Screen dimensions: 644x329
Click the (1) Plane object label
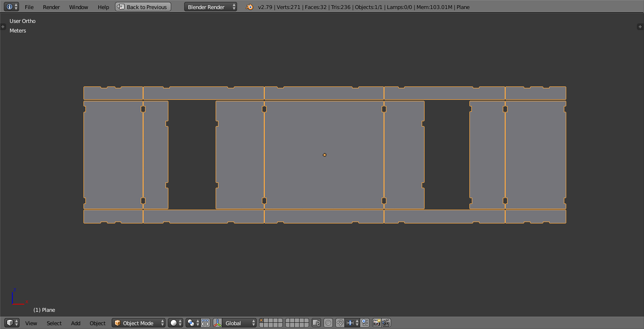pyautogui.click(x=44, y=310)
